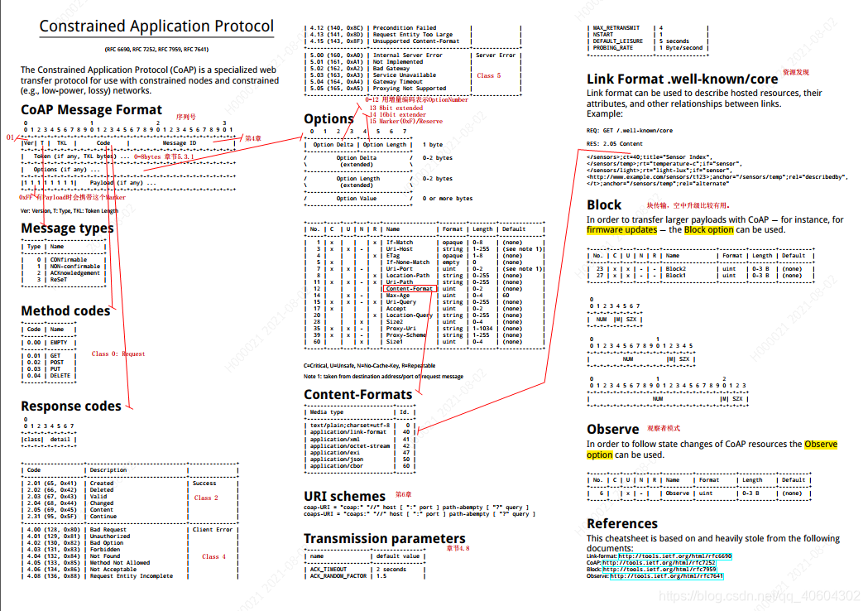The width and height of the screenshot is (868, 611).
Task: Click the 'text/plain;charset=utf-8' media type row
Action: [360, 426]
